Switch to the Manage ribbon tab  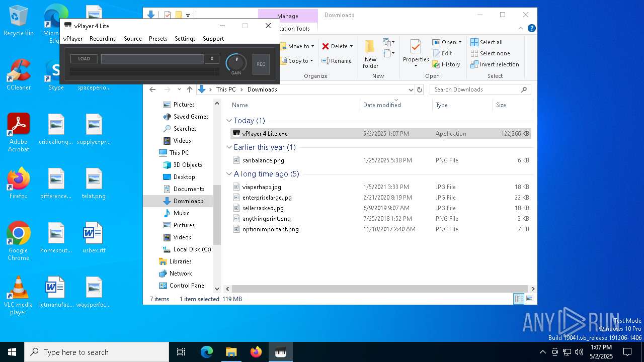pyautogui.click(x=288, y=16)
